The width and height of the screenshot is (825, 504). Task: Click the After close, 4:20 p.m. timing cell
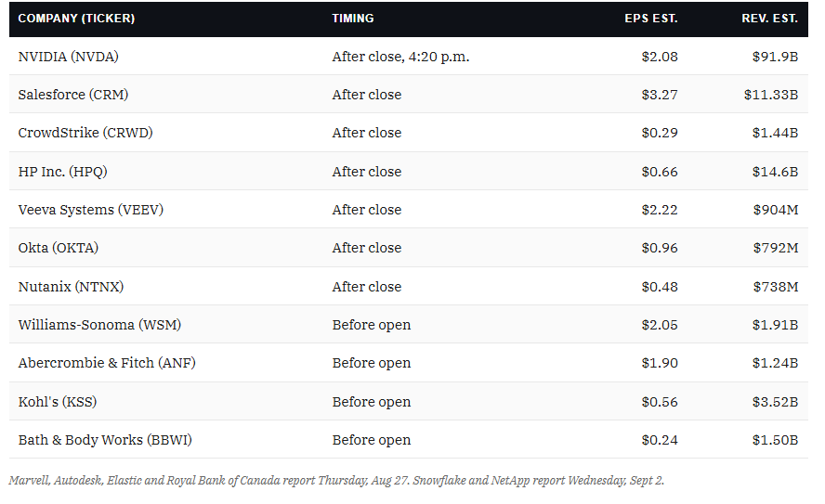click(x=400, y=57)
